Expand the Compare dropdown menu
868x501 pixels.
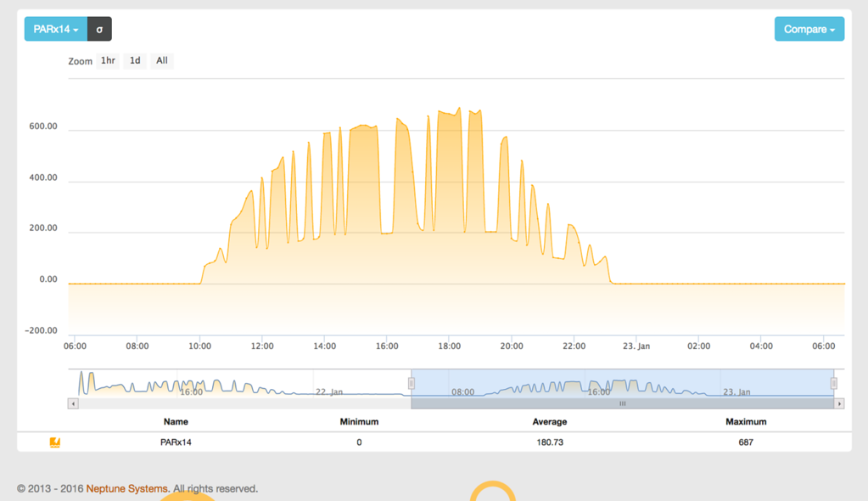809,29
